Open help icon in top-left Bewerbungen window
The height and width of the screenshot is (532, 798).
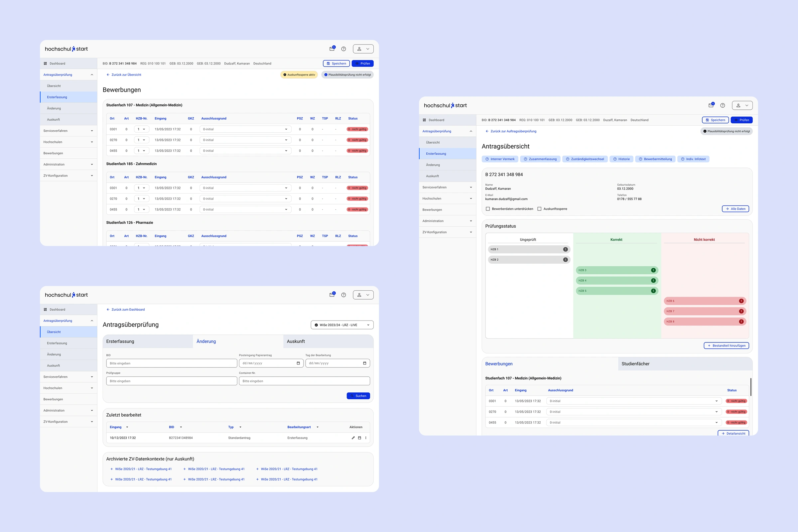pyautogui.click(x=343, y=49)
